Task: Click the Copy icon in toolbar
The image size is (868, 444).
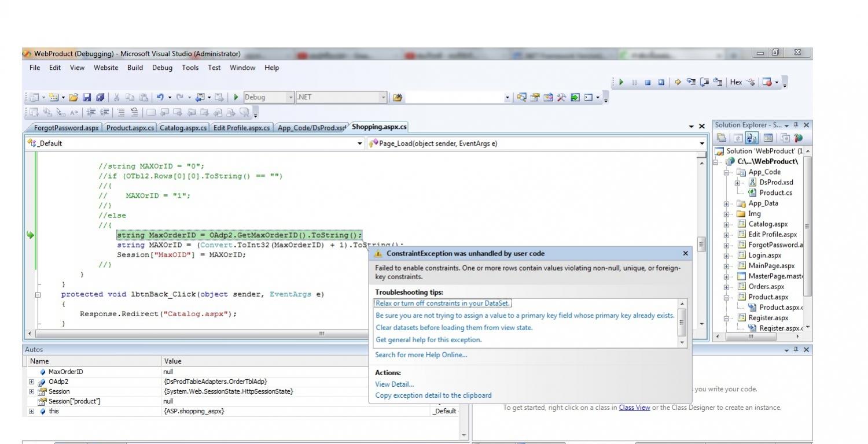Action: pos(130,97)
